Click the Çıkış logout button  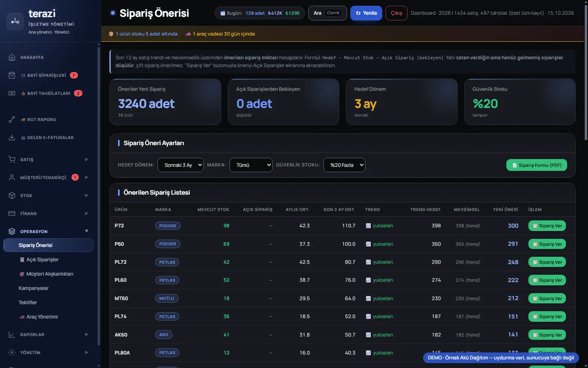pyautogui.click(x=396, y=13)
